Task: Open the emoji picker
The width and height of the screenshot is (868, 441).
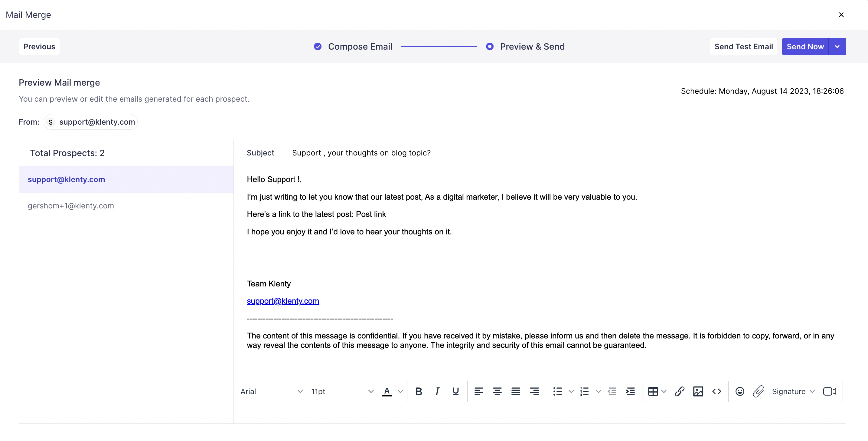Action: coord(740,391)
